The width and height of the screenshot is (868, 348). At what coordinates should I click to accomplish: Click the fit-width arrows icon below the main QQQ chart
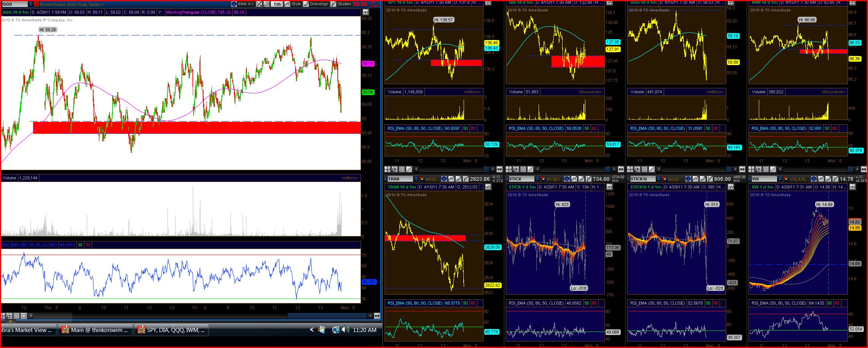(x=377, y=316)
